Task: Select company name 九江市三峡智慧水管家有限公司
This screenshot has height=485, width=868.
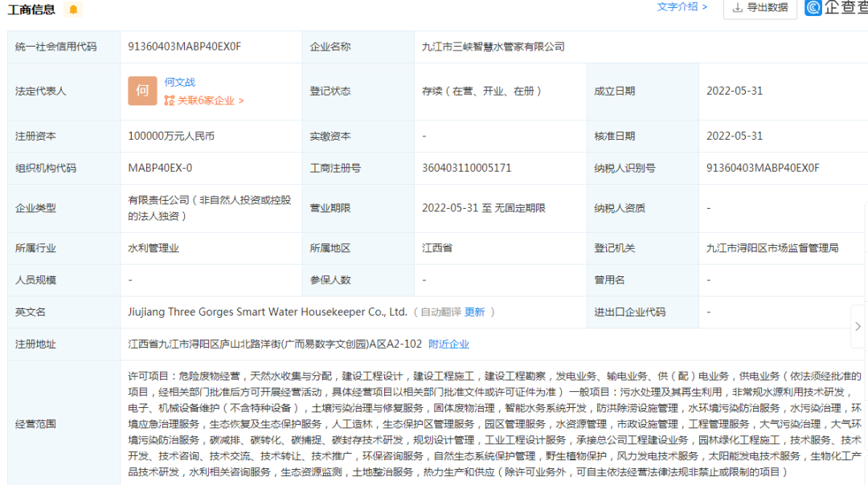Action: pos(493,47)
